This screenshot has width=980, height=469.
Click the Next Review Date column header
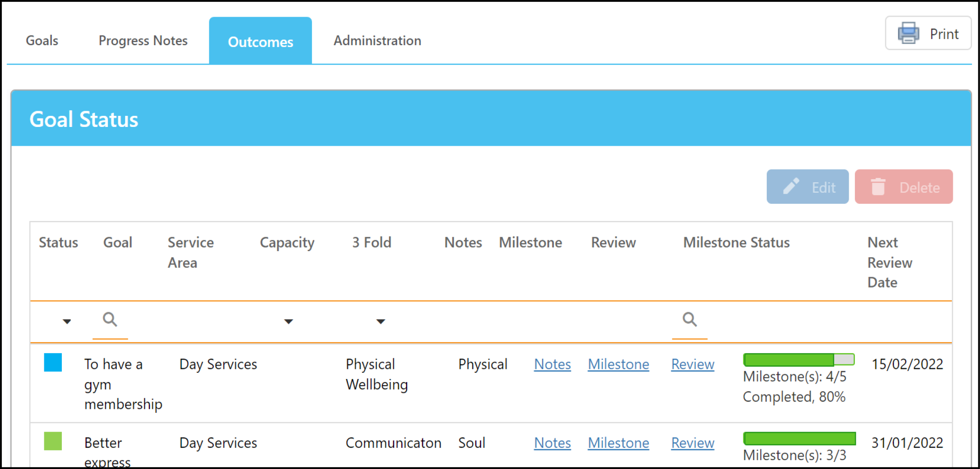click(890, 262)
